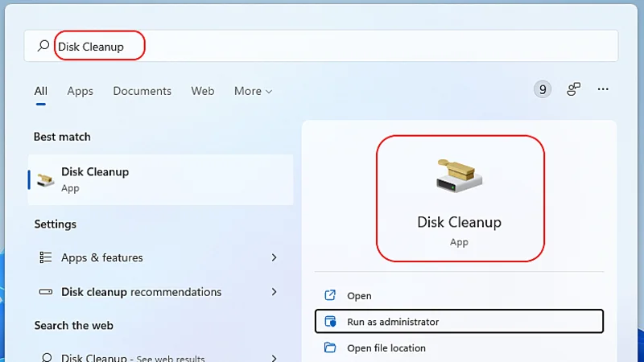Screen dimensions: 644x362
Task: Expand the web results arrow
Action: (x=274, y=358)
